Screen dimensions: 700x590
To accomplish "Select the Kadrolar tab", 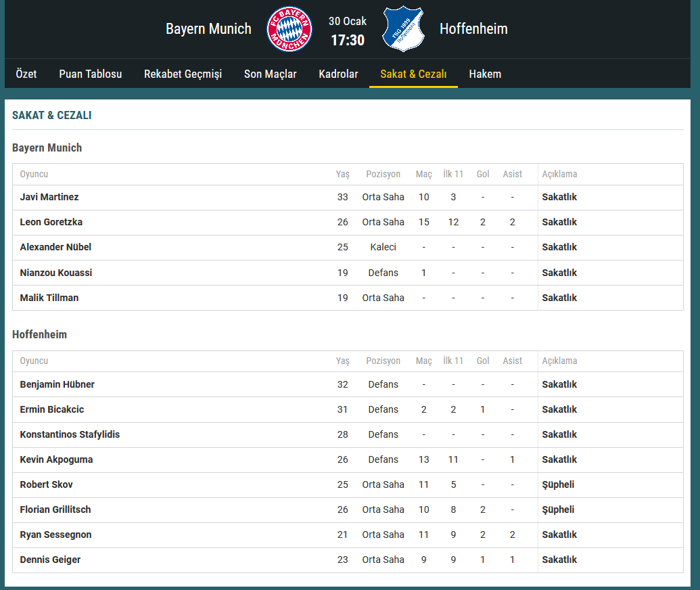I will (338, 74).
